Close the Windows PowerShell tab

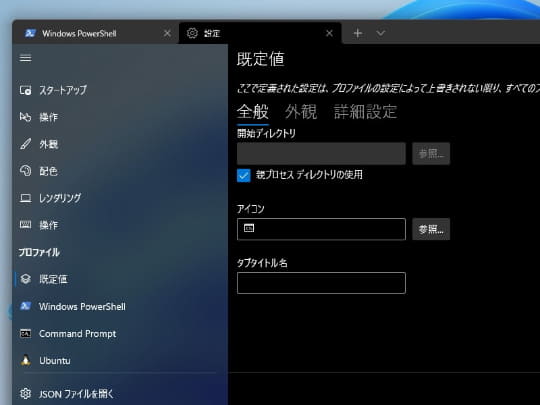(x=167, y=33)
